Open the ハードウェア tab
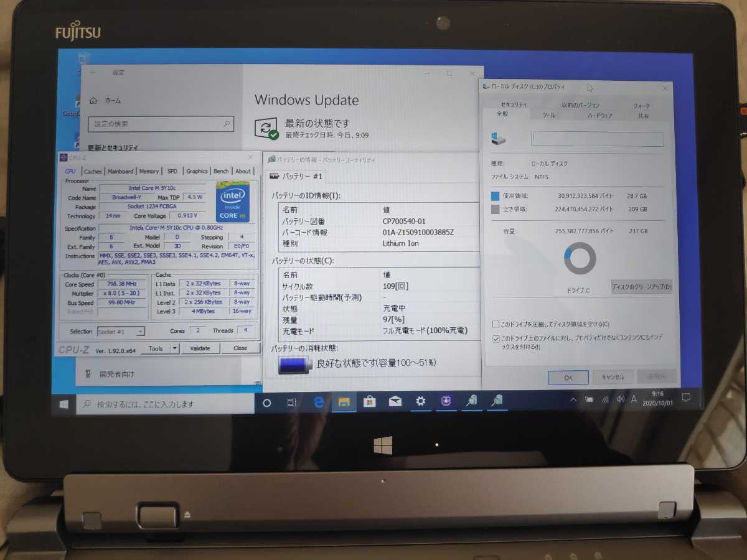The image size is (747, 560). coord(600,116)
